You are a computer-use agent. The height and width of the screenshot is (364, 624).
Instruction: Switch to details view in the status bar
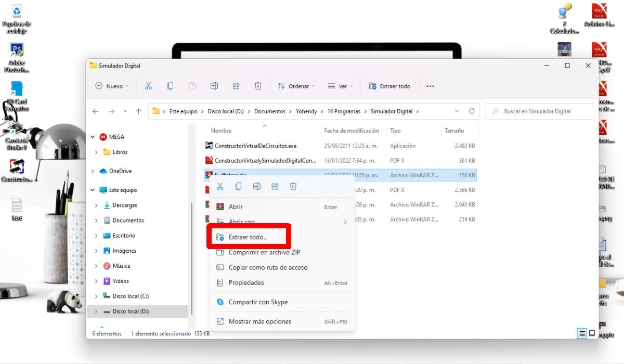582,333
